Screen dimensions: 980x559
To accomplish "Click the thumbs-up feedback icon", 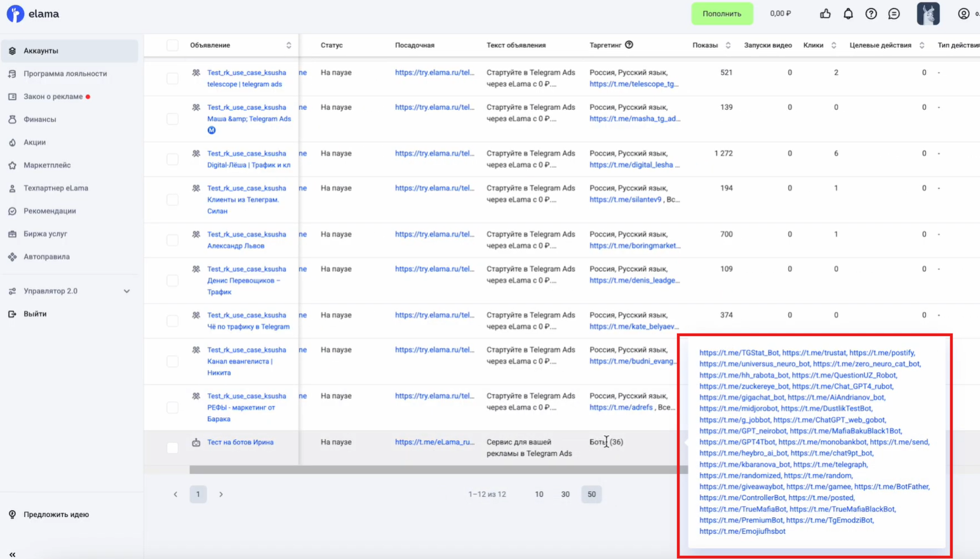I will pyautogui.click(x=825, y=13).
